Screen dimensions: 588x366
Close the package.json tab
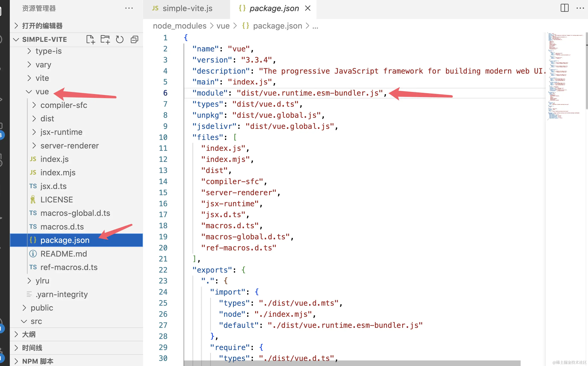308,8
